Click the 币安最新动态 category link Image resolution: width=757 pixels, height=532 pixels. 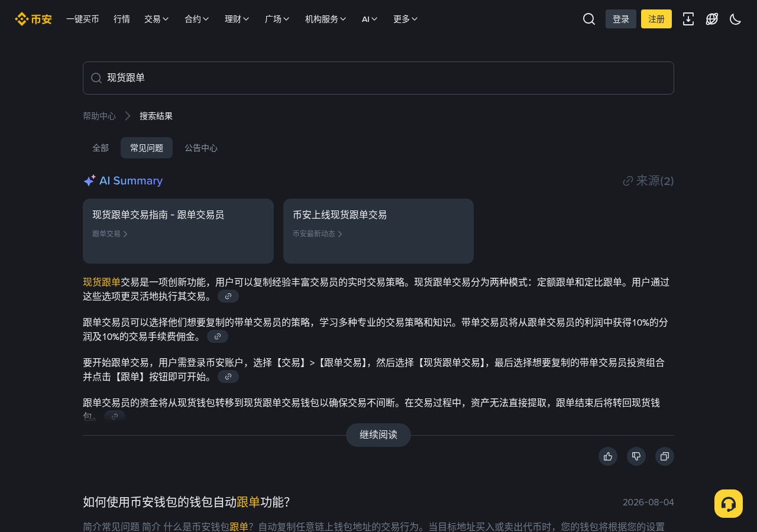pos(318,233)
